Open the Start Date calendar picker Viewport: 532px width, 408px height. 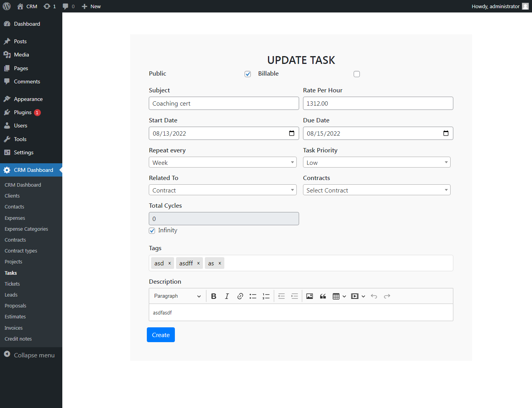coord(292,133)
